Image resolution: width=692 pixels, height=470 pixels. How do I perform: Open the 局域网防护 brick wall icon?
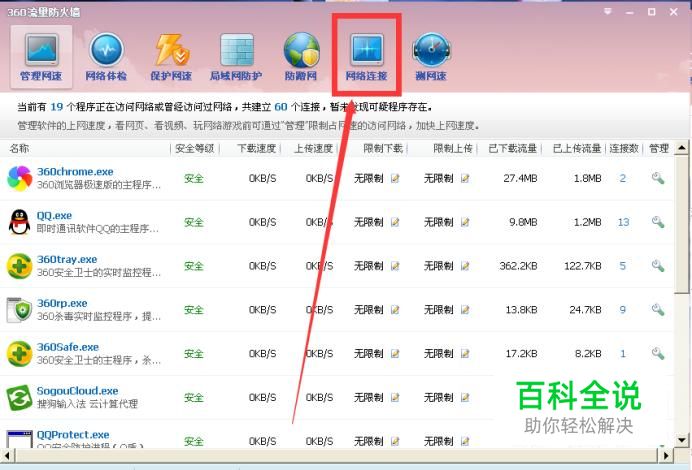pos(237,50)
